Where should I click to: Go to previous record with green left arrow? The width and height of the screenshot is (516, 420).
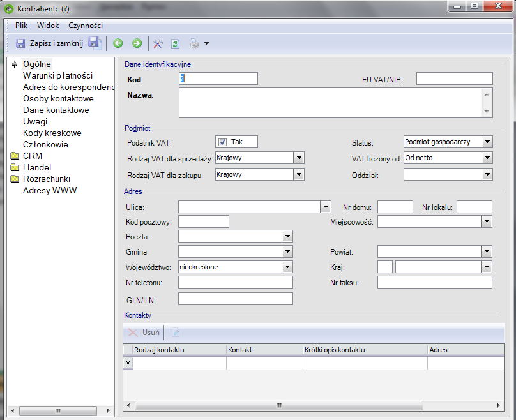point(118,43)
